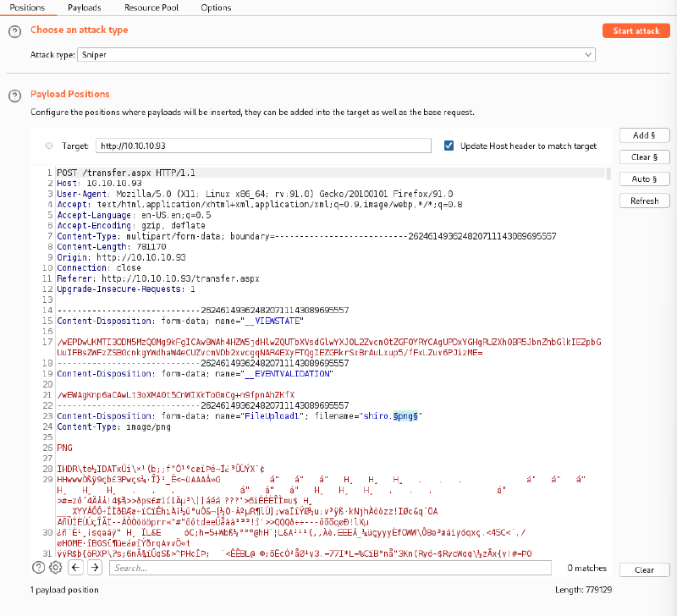Screen dimensions: 677x616
Task: Click the target crosshair icon beside Target
Action: [x=48, y=146]
